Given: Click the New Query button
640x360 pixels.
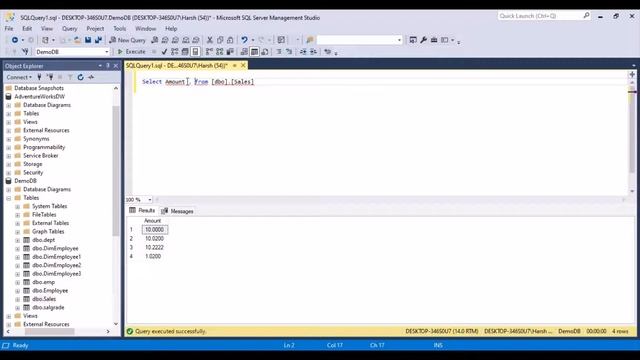Looking at the screenshot, I should [127, 40].
